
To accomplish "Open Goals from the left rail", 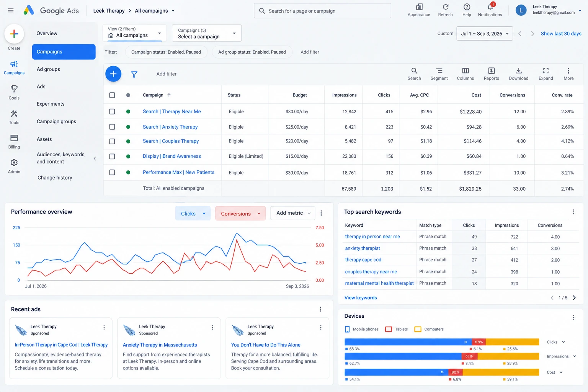I will [14, 92].
